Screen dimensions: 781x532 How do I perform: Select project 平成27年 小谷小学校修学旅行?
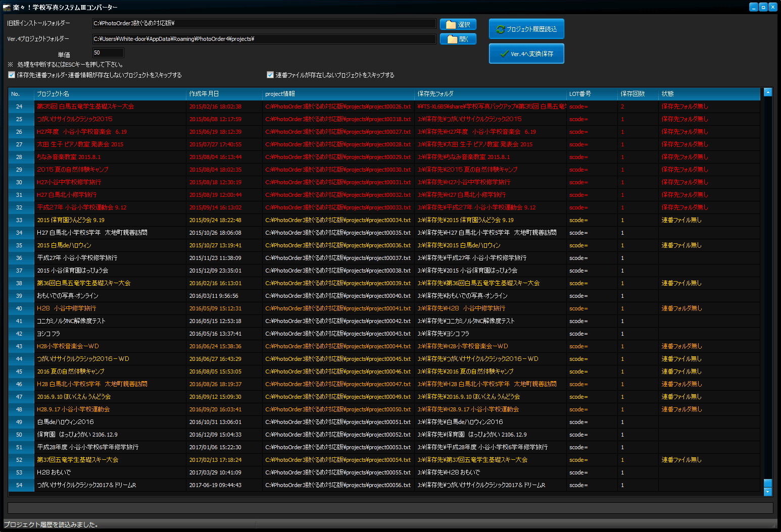(77, 258)
